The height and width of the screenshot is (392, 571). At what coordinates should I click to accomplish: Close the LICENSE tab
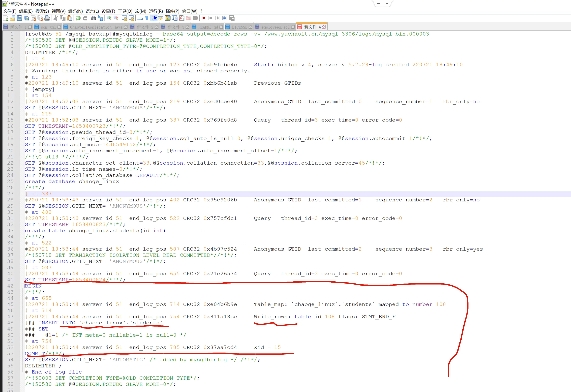pos(250,27)
